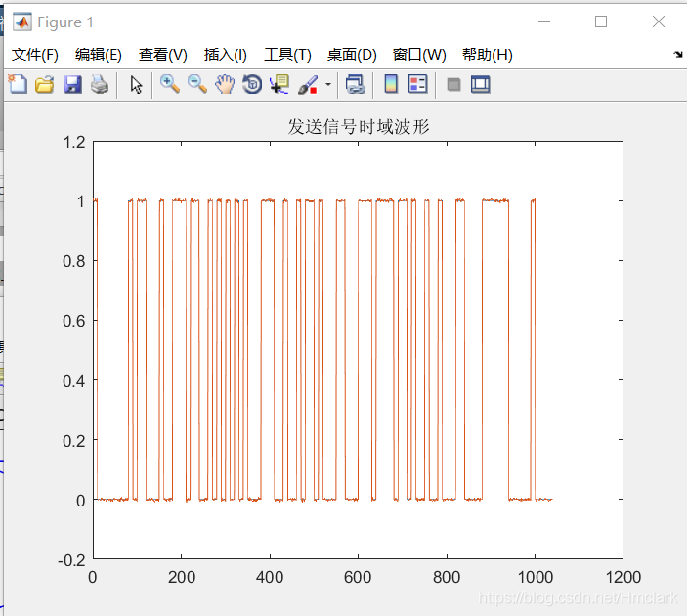Click y-axis tick label 1.2
This screenshot has height=616, width=687.
pyautogui.click(x=74, y=143)
